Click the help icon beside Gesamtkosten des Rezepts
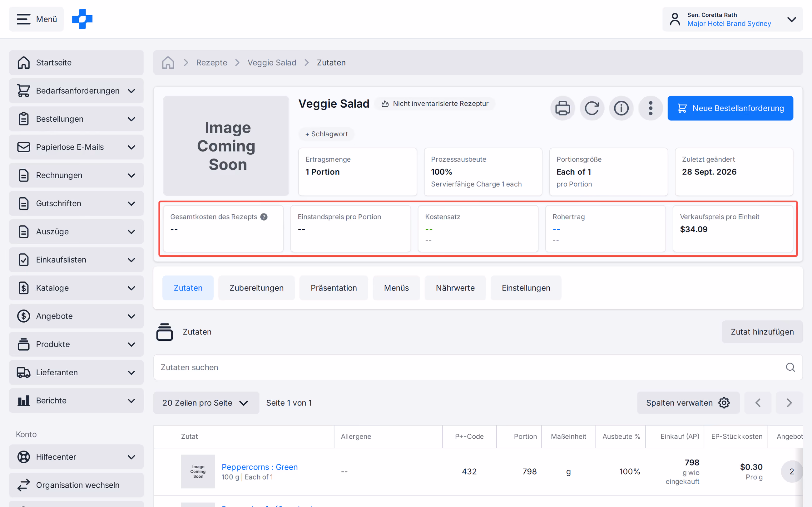812x507 pixels. point(264,217)
